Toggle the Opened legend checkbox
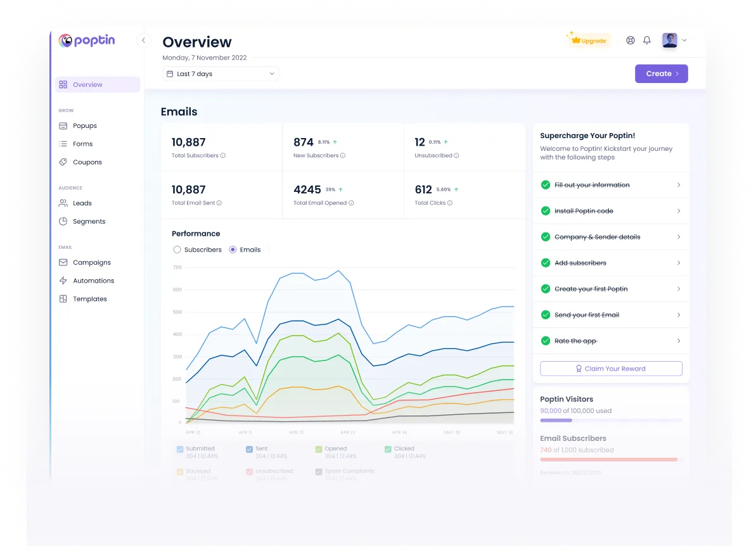Viewport: 756px width, 560px height. pos(319,449)
